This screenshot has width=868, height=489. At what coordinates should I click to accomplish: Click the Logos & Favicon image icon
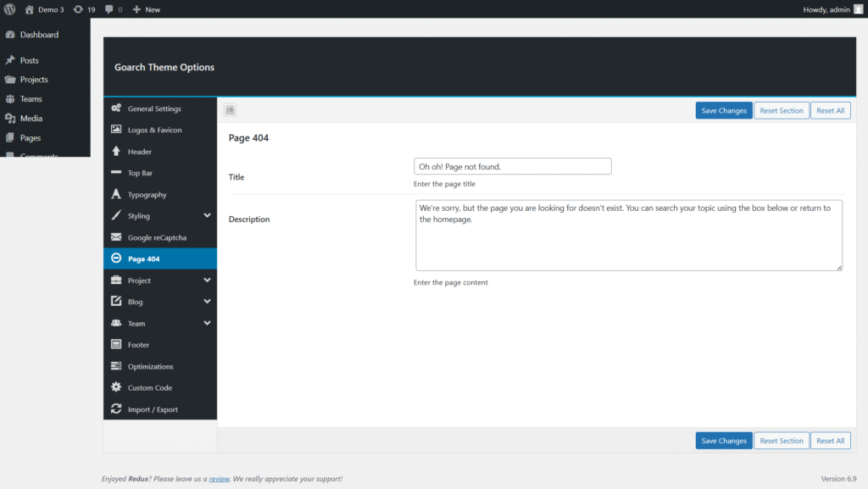point(116,130)
